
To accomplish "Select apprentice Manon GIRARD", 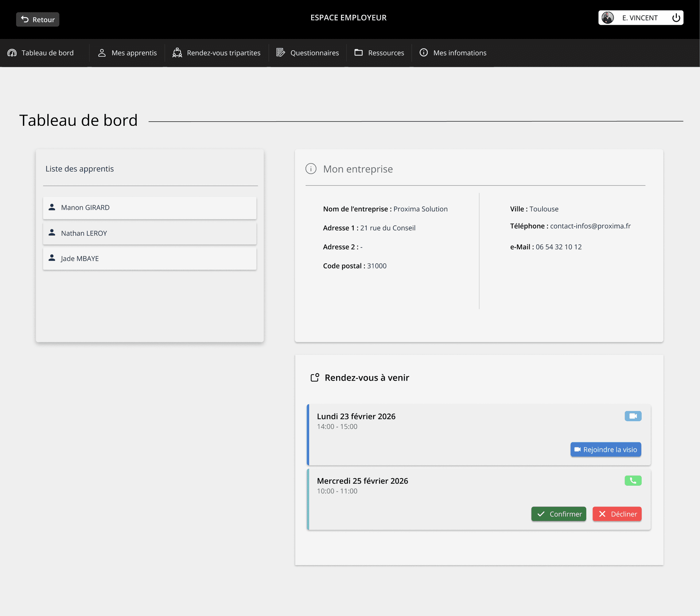I will pyautogui.click(x=149, y=208).
